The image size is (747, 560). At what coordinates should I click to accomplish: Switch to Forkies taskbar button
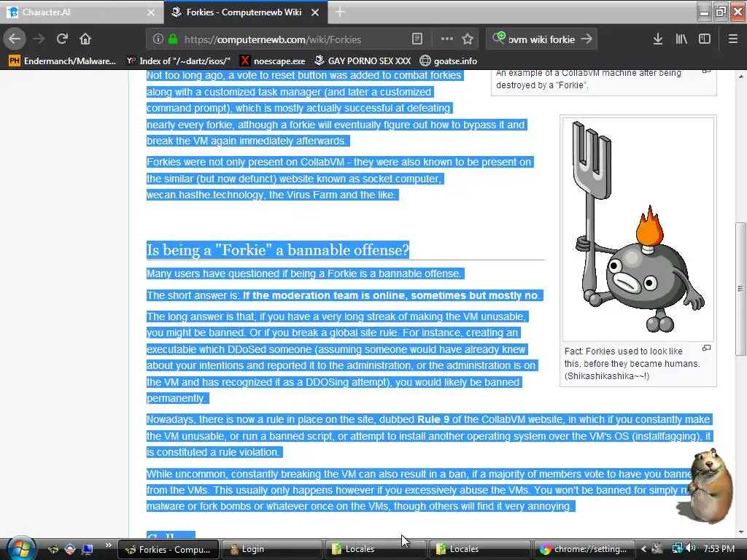pyautogui.click(x=169, y=550)
